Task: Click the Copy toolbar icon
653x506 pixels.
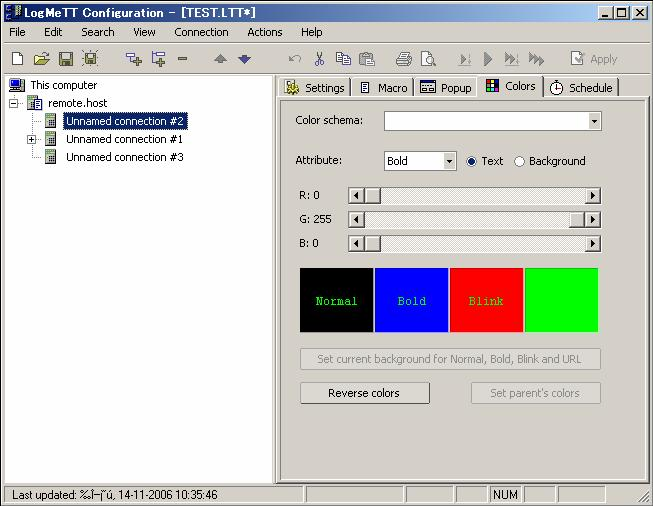Action: (x=343, y=59)
